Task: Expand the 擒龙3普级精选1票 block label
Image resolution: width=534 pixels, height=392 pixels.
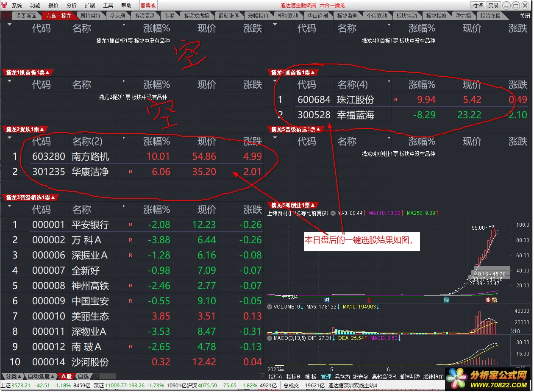Action: [31, 197]
